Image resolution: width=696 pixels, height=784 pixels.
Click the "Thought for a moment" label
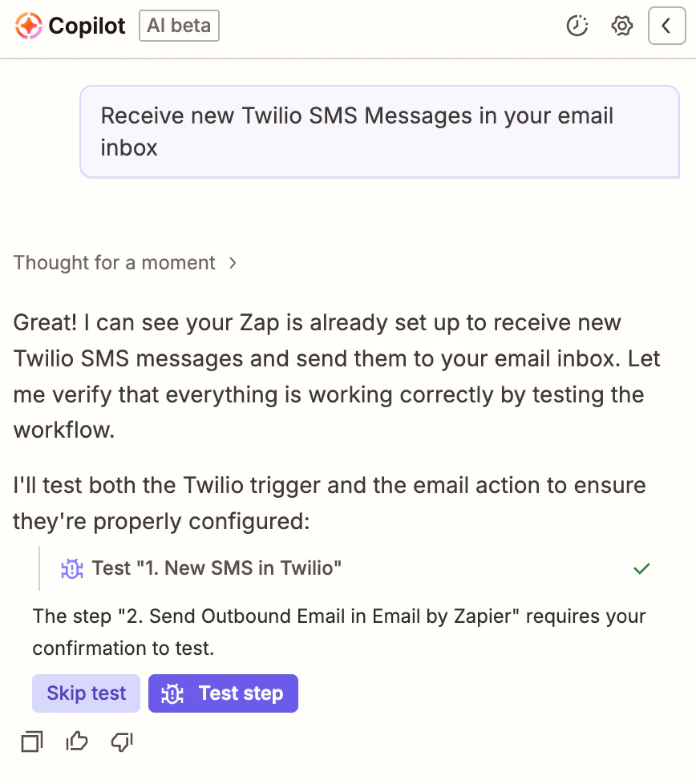click(x=114, y=262)
